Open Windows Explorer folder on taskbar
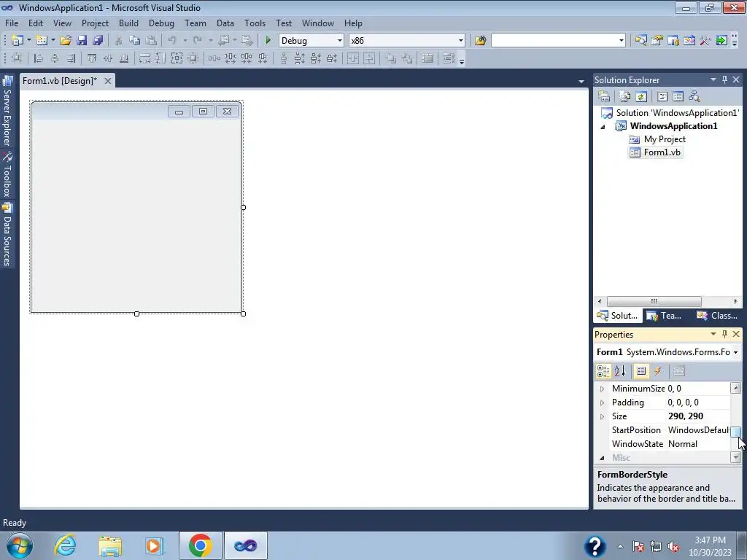Screen dimensions: 747x560 (x=110, y=545)
